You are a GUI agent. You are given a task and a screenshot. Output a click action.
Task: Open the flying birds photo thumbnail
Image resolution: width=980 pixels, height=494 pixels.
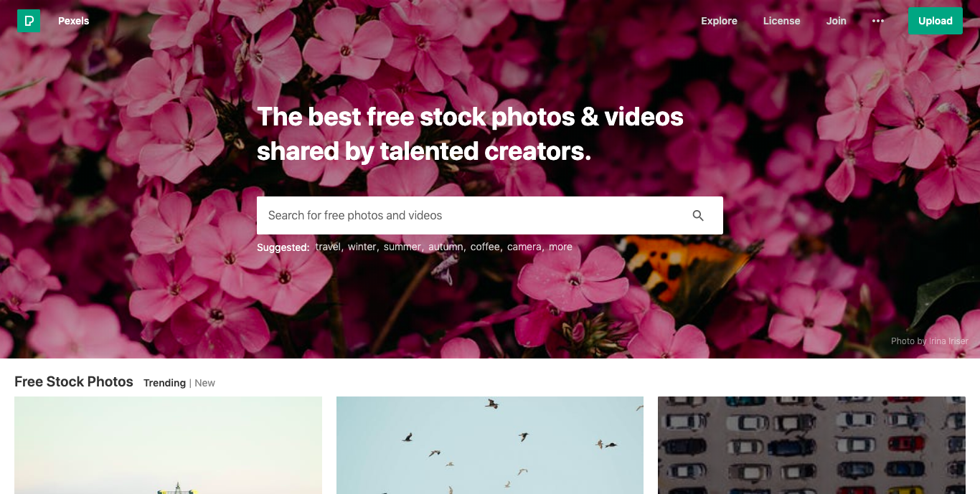(490, 445)
